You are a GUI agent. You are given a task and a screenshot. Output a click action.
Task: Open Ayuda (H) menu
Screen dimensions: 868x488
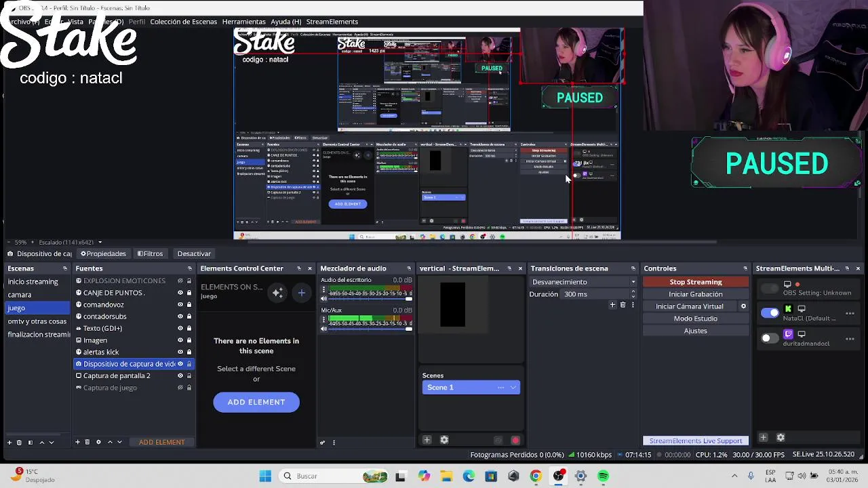[286, 22]
